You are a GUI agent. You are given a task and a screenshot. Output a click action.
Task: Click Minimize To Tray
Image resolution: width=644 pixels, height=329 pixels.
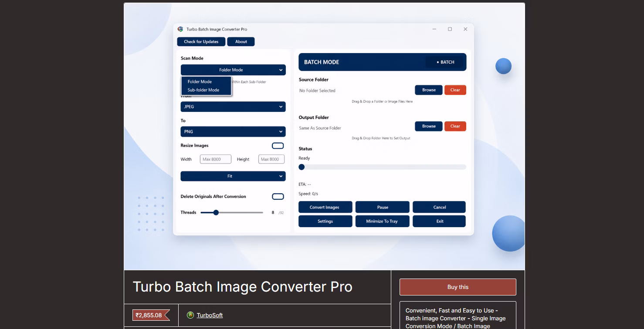click(x=382, y=221)
